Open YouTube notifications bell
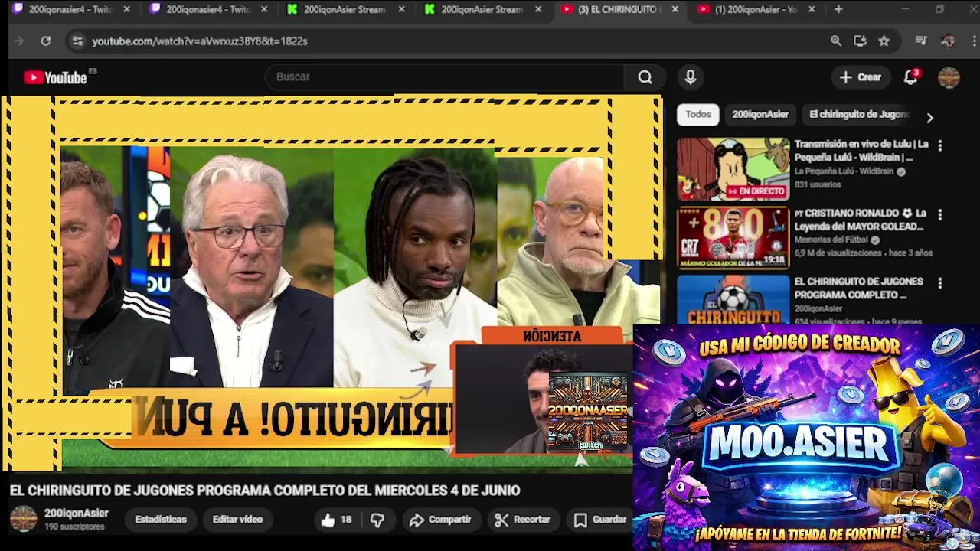This screenshot has height=551, width=980. pyautogui.click(x=910, y=77)
